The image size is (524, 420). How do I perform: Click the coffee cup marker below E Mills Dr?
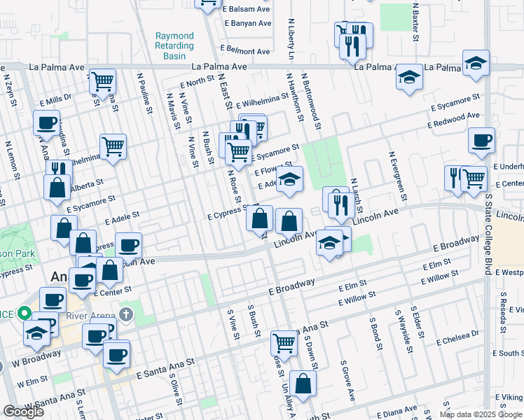pos(47,124)
